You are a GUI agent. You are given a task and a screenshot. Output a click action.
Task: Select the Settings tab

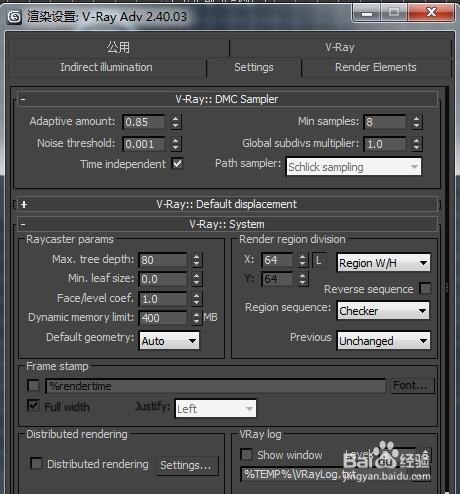click(254, 67)
